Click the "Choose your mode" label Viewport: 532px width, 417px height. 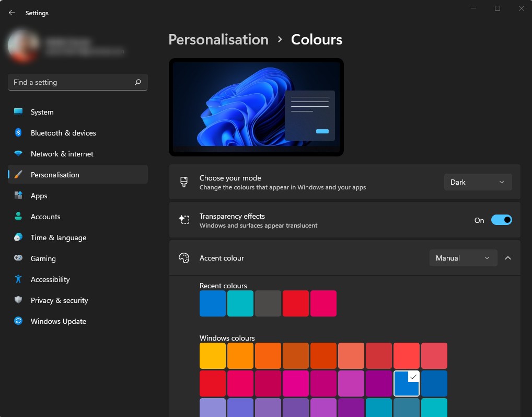[230, 178]
